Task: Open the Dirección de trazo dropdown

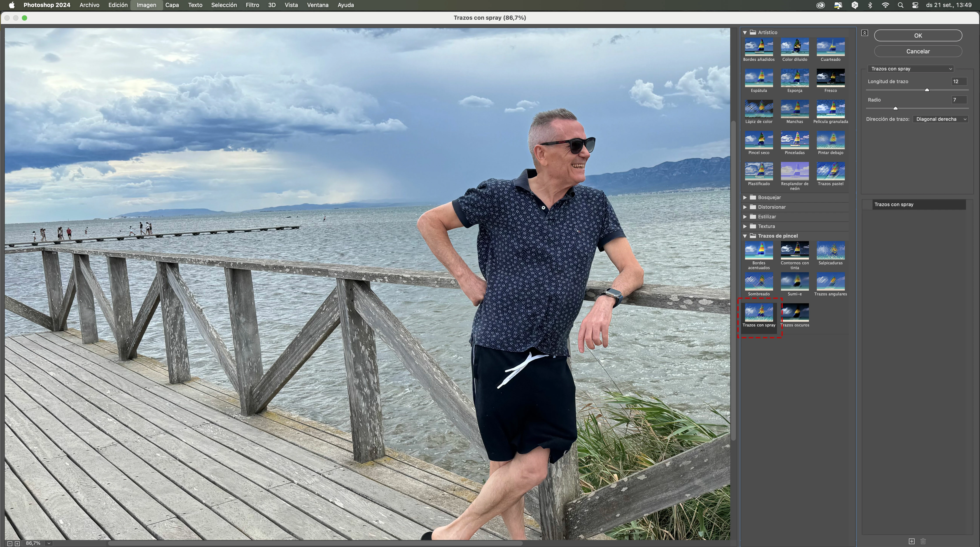Action: (940, 119)
